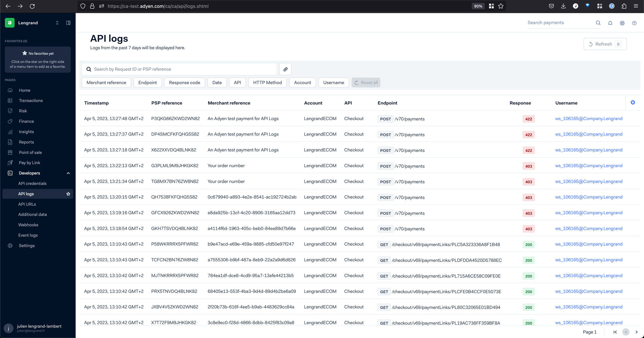The width and height of the screenshot is (644, 338).
Task: Click the copy link icon next to search
Action: (285, 69)
